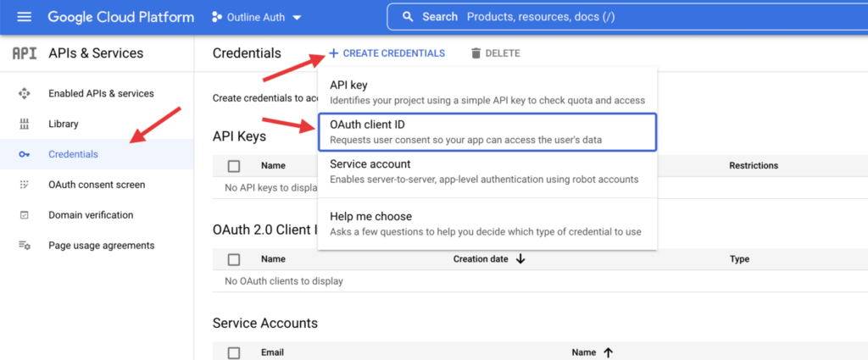Choose API key from the dropdown menu
Viewport: 868px width, 360px height.
click(x=487, y=92)
